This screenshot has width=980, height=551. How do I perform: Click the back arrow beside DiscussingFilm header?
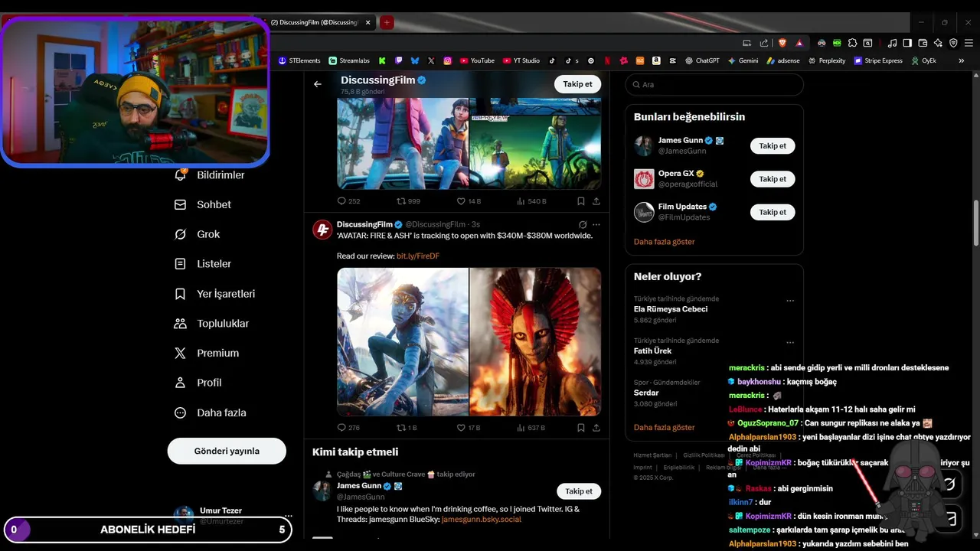point(318,84)
